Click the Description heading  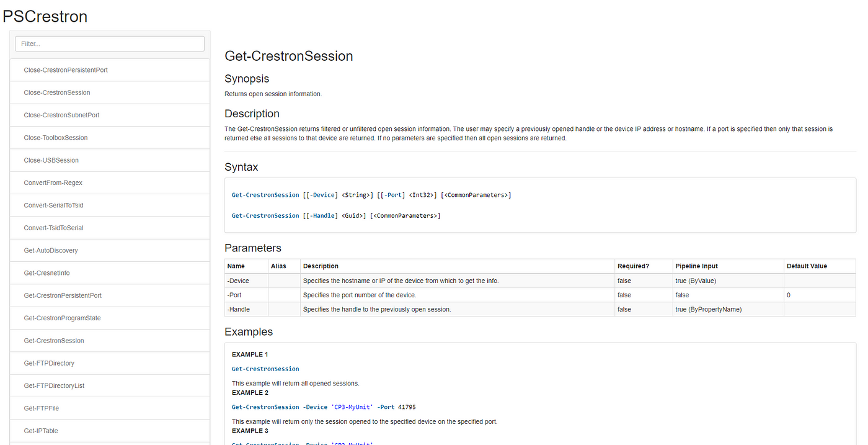click(252, 114)
